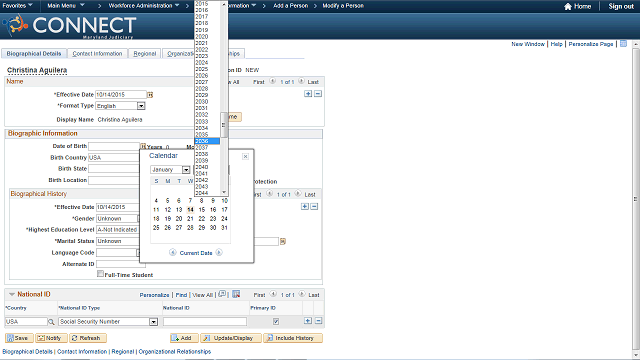The width and height of the screenshot is (640, 360).
Task: Open Favorites dropdown menu
Action: pyautogui.click(x=18, y=6)
